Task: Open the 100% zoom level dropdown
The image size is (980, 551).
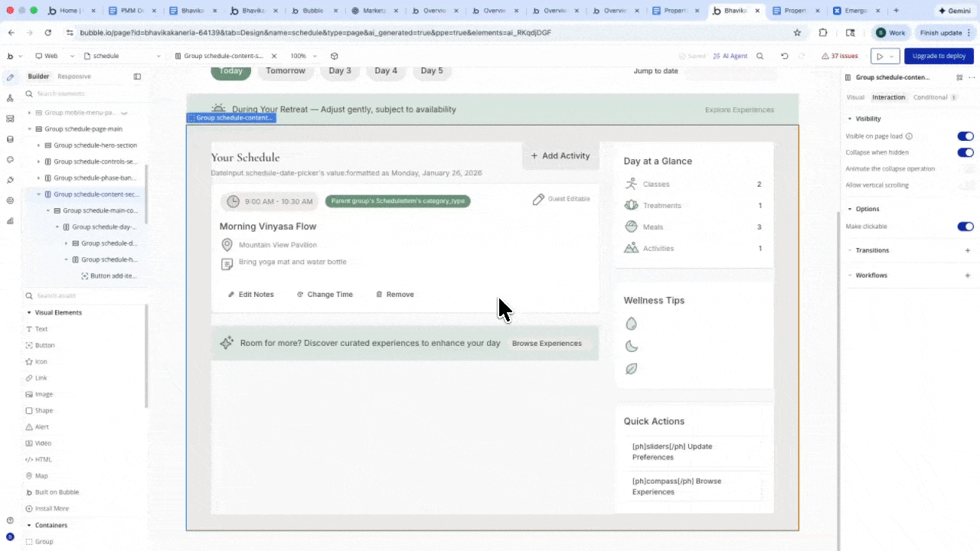Action: (303, 56)
